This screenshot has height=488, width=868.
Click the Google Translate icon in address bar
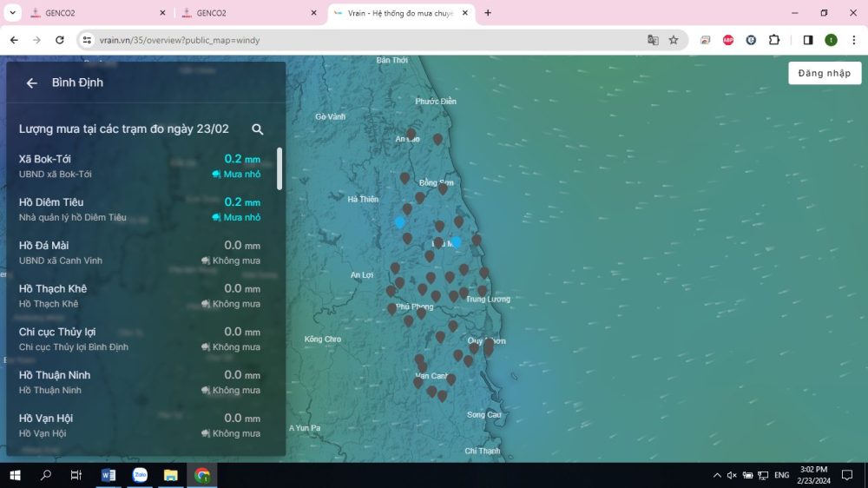(653, 40)
